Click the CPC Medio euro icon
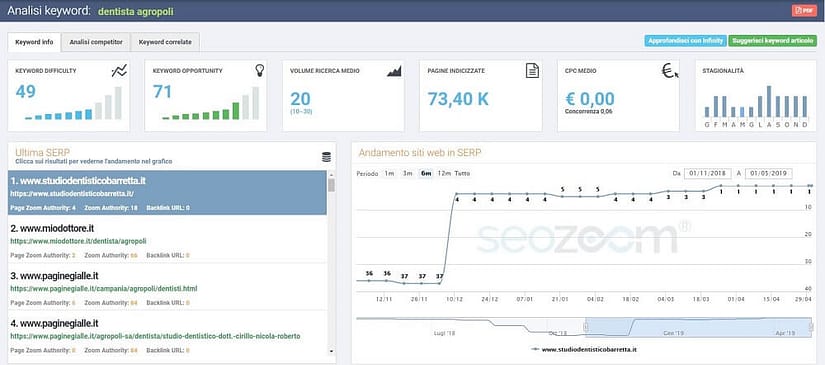Image resolution: width=825 pixels, height=365 pixels. (x=670, y=70)
